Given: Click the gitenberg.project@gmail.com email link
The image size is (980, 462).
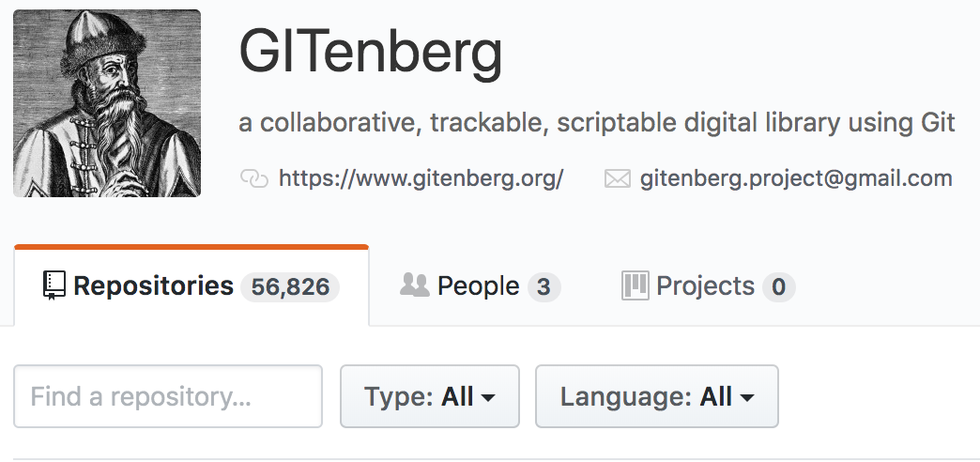Looking at the screenshot, I should pos(796,178).
